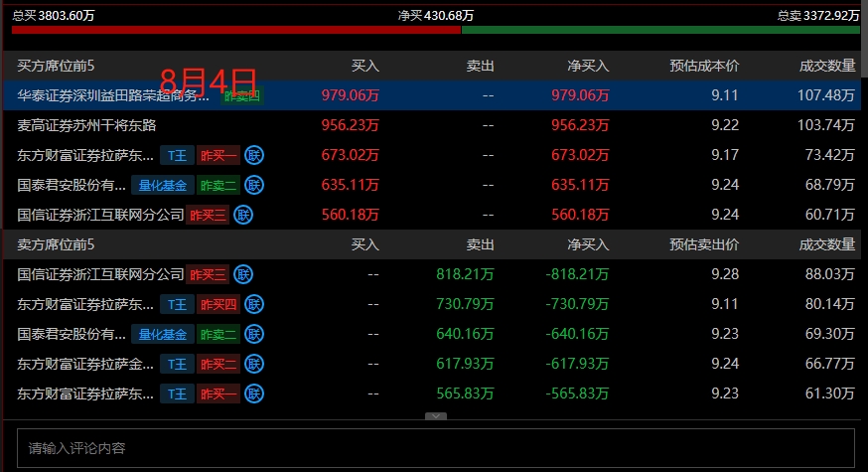Image resolution: width=868 pixels, height=472 pixels.
Task: Click T王 tag in the 565.83万 seller row
Action: [177, 394]
